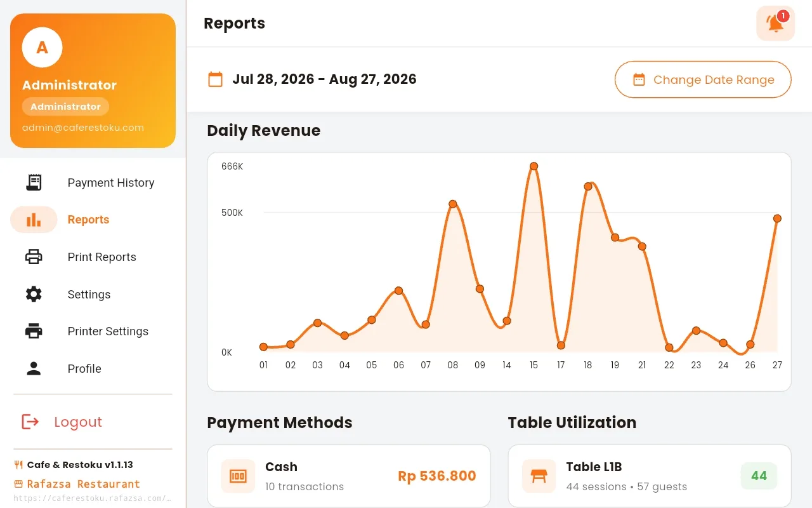Open Payment History in the sidebar
This screenshot has width=812, height=508.
(93, 183)
